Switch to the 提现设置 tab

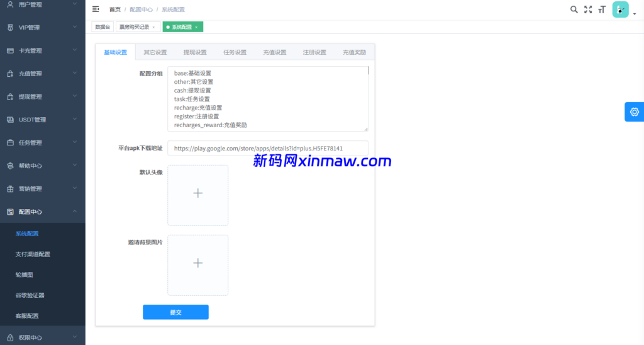click(195, 52)
